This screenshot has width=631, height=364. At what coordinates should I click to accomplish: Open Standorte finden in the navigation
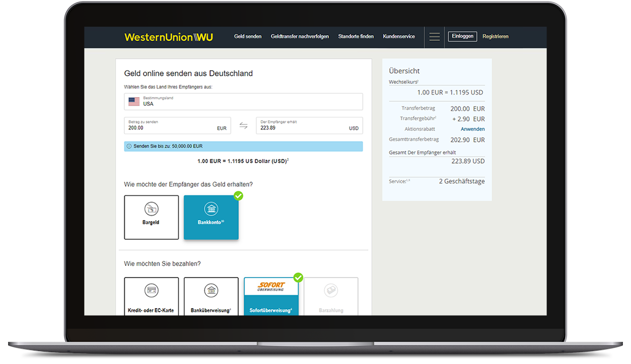tap(356, 37)
